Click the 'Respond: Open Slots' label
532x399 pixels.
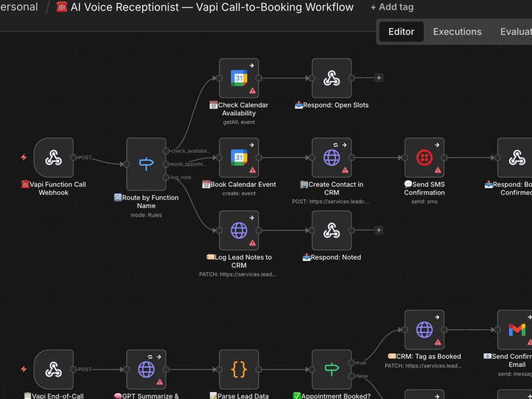(331, 105)
